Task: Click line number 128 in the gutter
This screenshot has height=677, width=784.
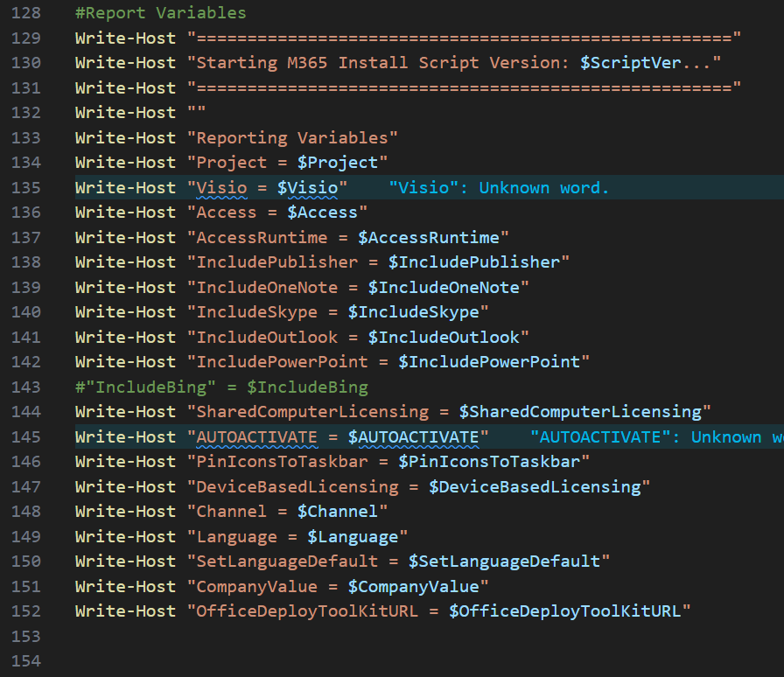Action: tap(26, 13)
